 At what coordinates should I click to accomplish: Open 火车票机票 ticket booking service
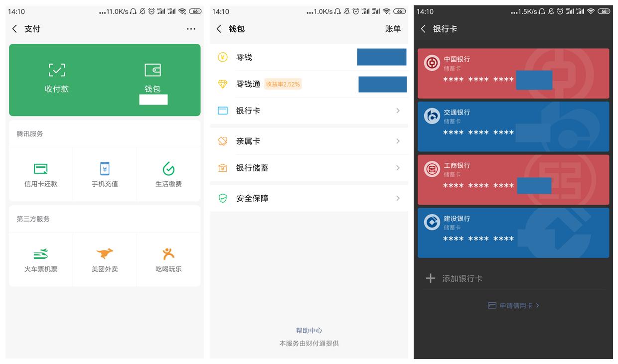[40, 259]
